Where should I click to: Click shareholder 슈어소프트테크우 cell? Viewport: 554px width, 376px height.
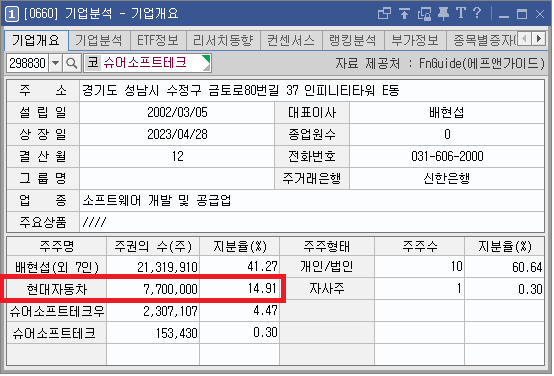(57, 312)
